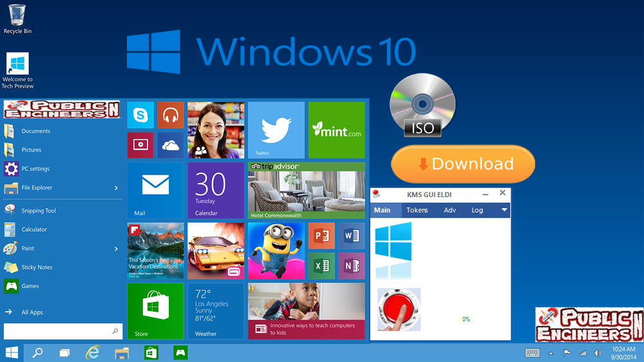Open Games app from taskbar

[x=180, y=352]
